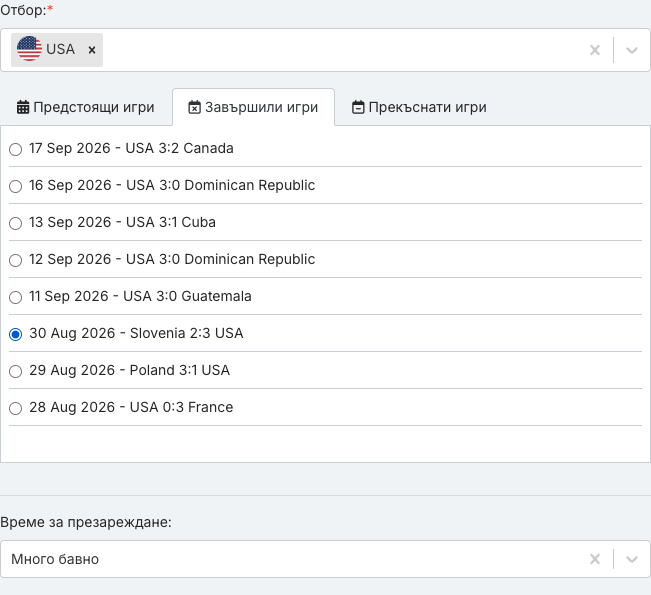Click the USA flag icon
Image resolution: width=651 pixels, height=595 pixels.
tap(29, 49)
